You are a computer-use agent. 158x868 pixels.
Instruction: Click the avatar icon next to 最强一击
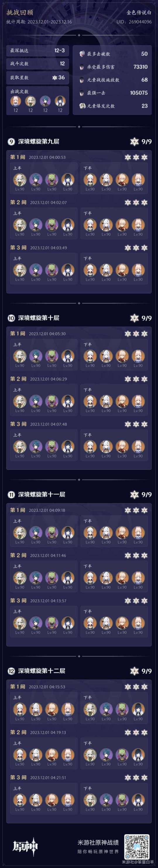coord(82,93)
